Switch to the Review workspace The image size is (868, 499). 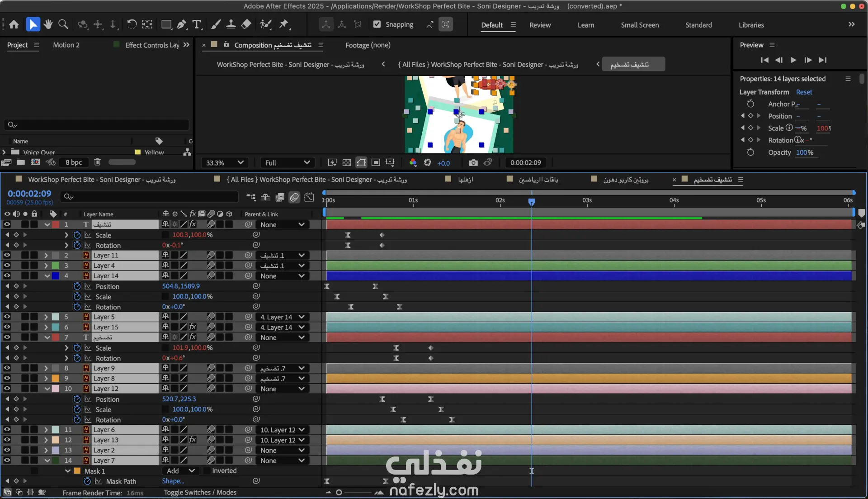coord(540,25)
